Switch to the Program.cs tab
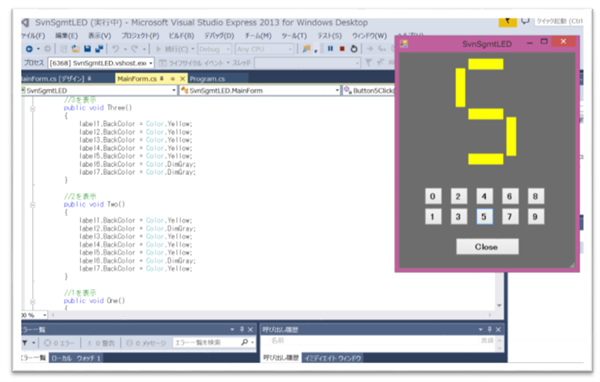Image resolution: width=600 pixels, height=382 pixels. [207, 79]
